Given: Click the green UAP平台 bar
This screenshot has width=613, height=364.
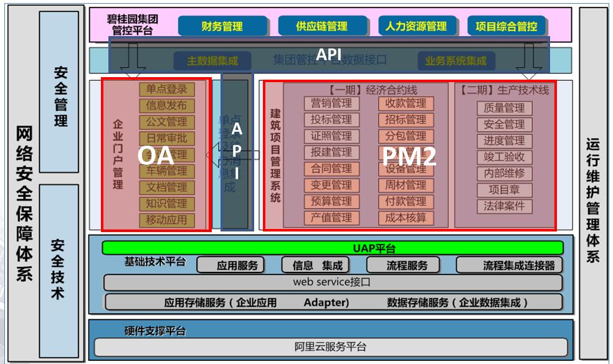Looking at the screenshot, I should 333,248.
